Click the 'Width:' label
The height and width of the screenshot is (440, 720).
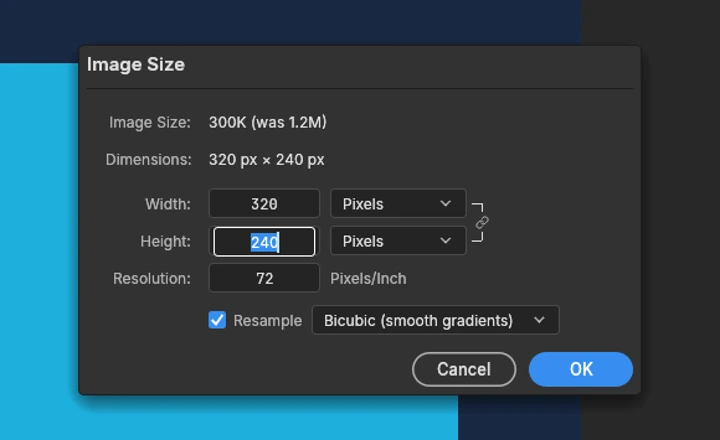[x=168, y=204]
